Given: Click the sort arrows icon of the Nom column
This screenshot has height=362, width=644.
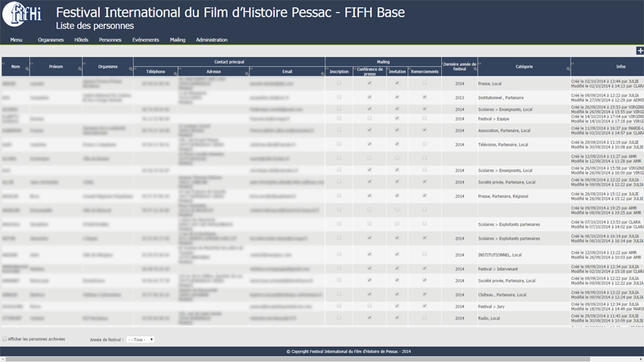Looking at the screenshot, I should click(x=4, y=64).
